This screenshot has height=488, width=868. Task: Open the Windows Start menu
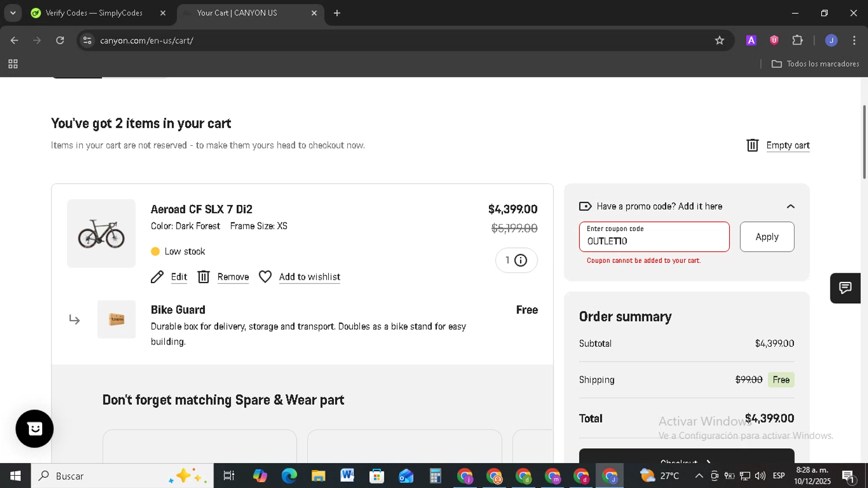(x=15, y=476)
